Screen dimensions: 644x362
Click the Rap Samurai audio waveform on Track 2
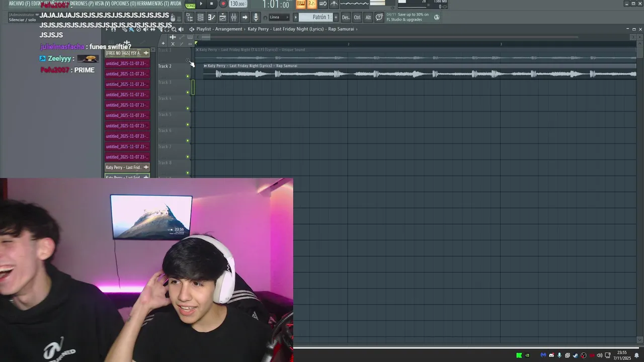click(420, 74)
